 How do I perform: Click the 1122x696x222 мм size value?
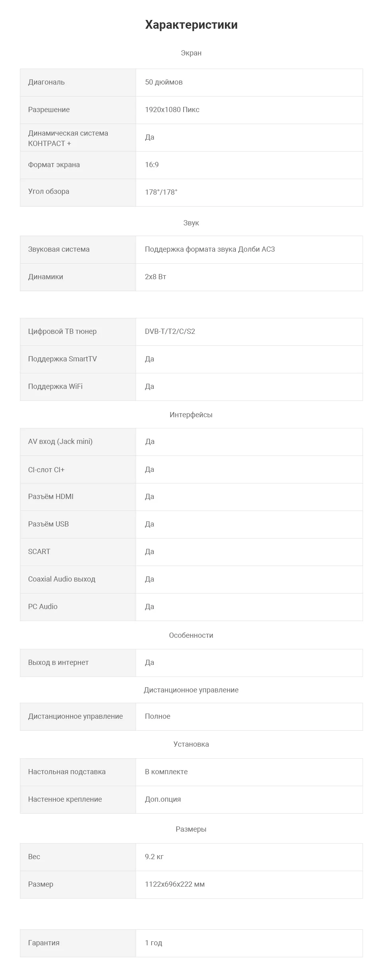(175, 884)
